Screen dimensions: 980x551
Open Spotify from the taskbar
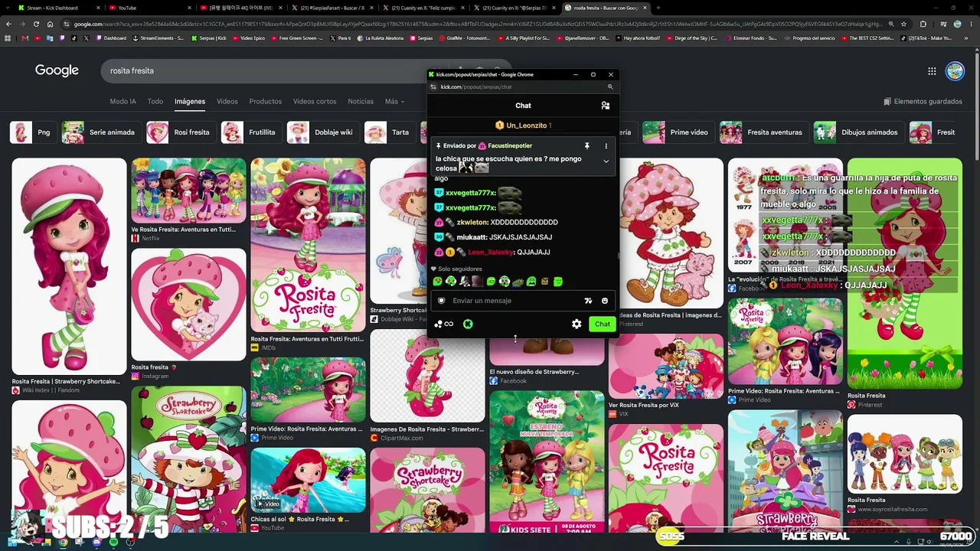coord(113,543)
